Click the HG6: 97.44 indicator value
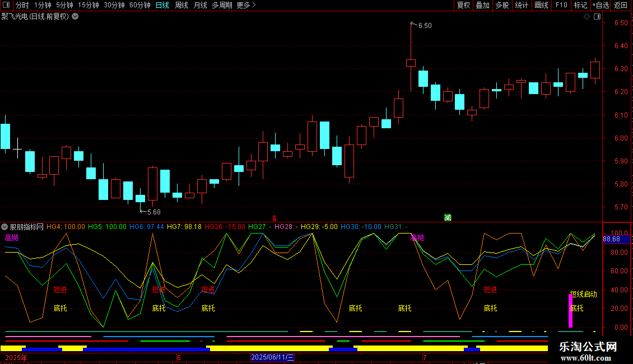Image resolution: width=633 pixels, height=364 pixels. [x=147, y=227]
